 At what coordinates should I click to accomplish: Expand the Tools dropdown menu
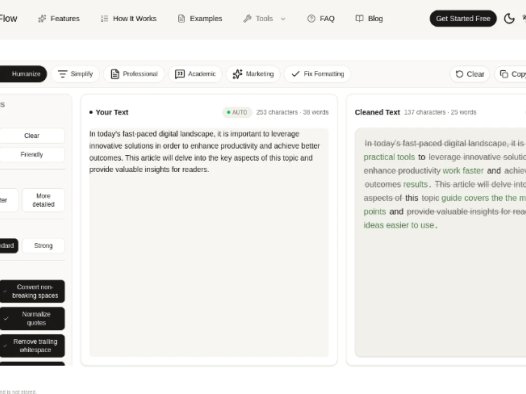(x=265, y=18)
